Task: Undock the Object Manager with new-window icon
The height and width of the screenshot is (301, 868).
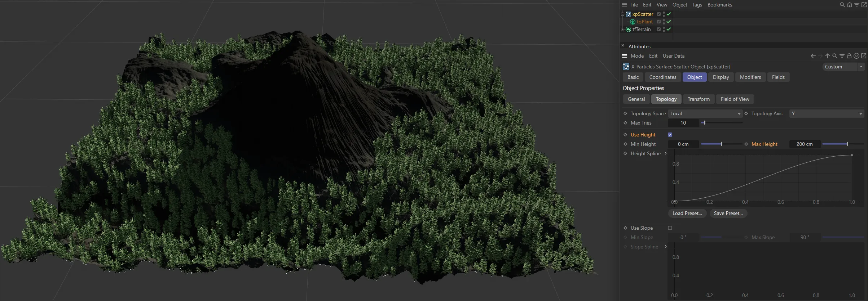Action: (864, 5)
